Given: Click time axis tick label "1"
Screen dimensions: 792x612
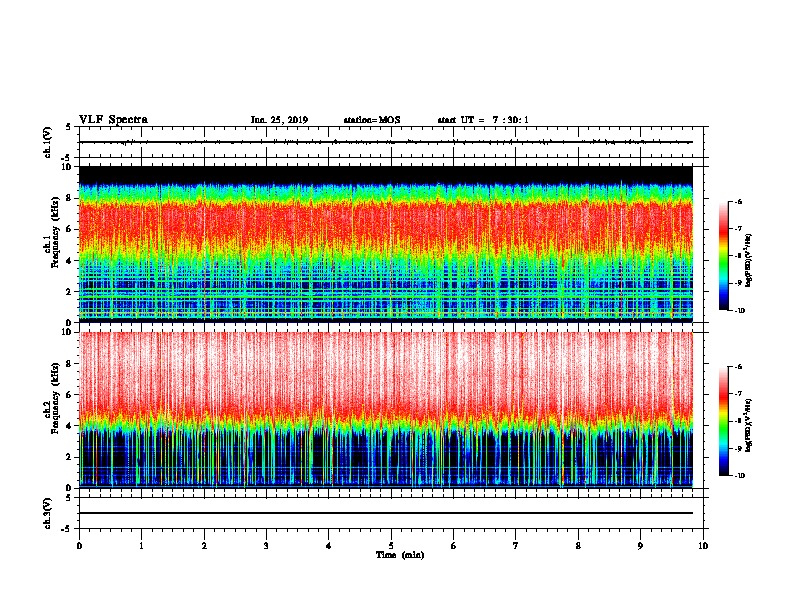Looking at the screenshot, I should click(141, 546).
